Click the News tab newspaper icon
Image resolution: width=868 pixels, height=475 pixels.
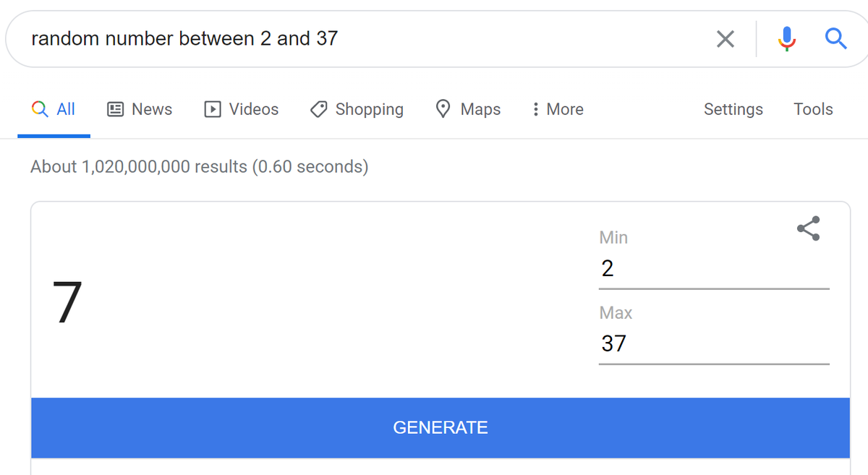click(x=115, y=109)
